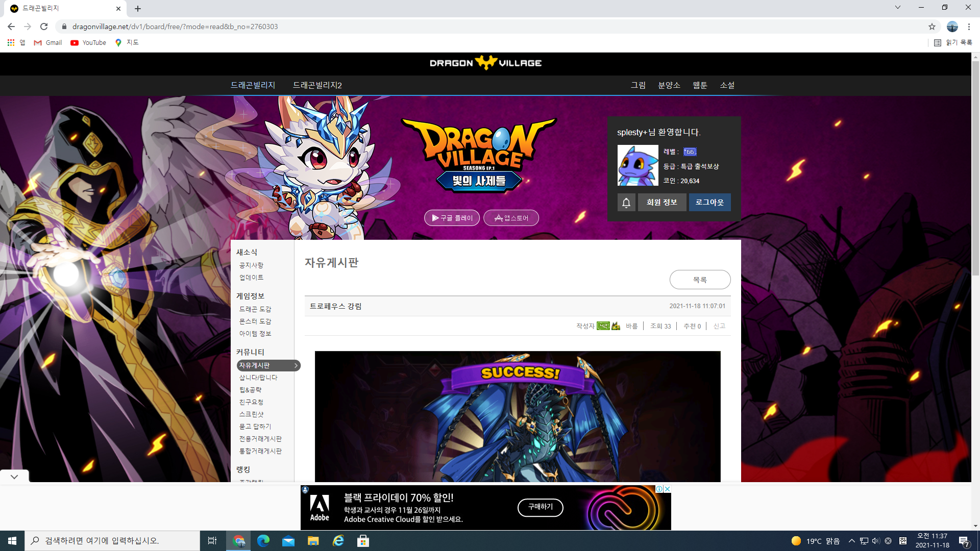This screenshot has height=551, width=980.
Task: Open the ad info icon
Action: 659,489
